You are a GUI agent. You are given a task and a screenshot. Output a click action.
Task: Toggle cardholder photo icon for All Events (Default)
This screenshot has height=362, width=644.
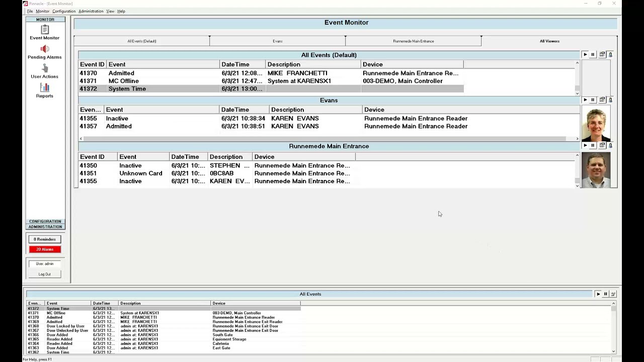coord(610,55)
